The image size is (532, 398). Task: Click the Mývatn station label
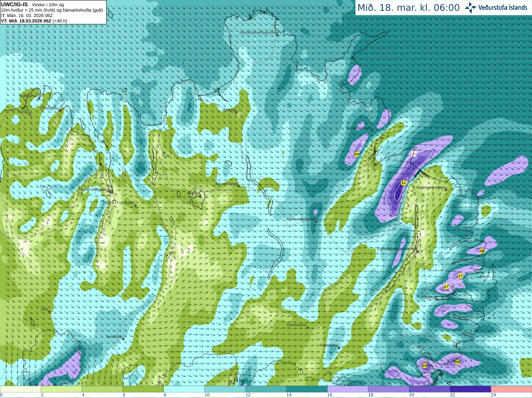click(x=194, y=193)
